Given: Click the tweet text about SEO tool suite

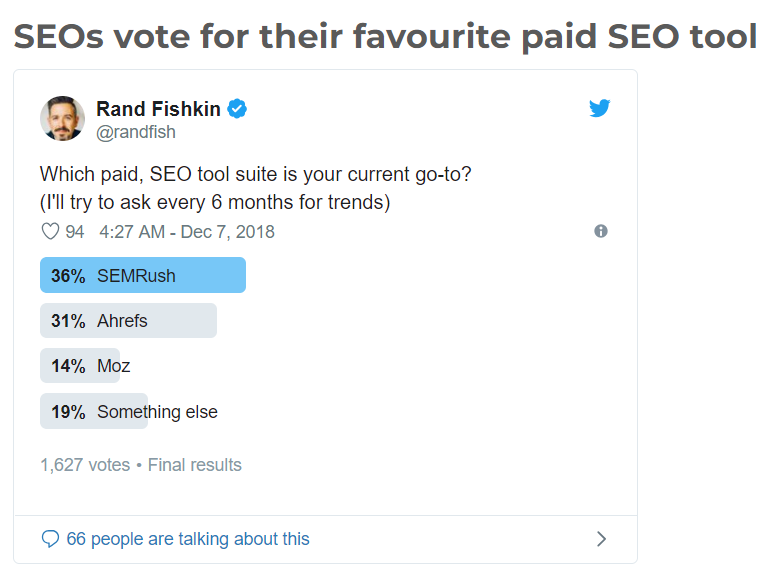Looking at the screenshot, I should click(x=255, y=174).
